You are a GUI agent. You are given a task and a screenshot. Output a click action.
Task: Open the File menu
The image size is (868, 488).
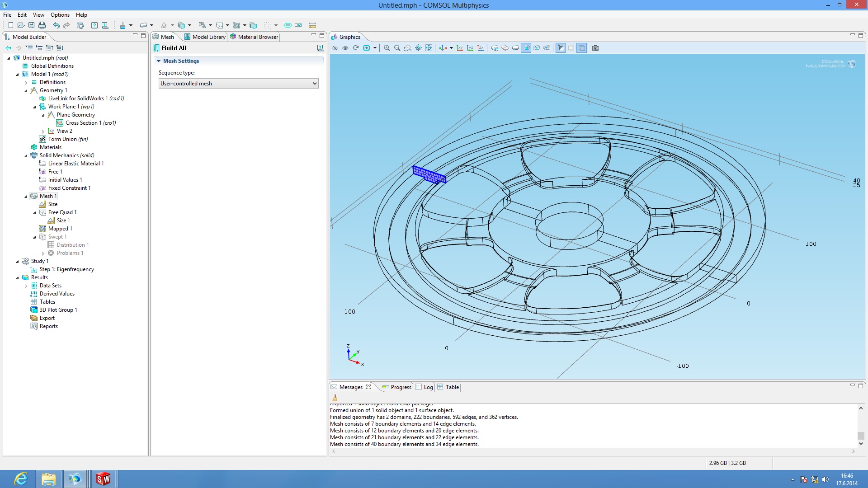click(x=7, y=15)
